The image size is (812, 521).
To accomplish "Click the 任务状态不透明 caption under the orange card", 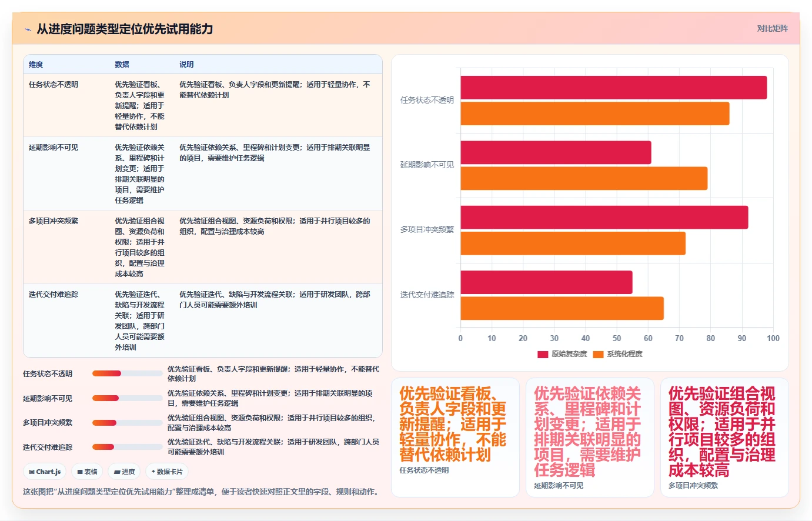I will 424,470.
